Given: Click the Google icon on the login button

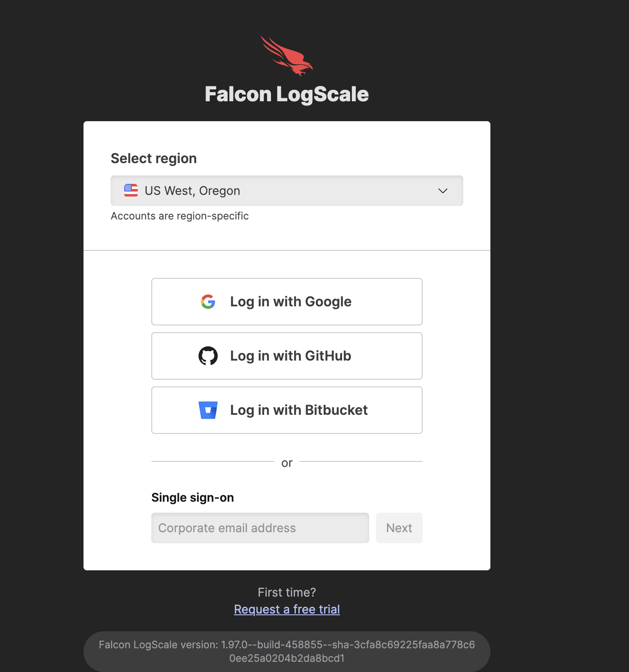Looking at the screenshot, I should [x=208, y=302].
